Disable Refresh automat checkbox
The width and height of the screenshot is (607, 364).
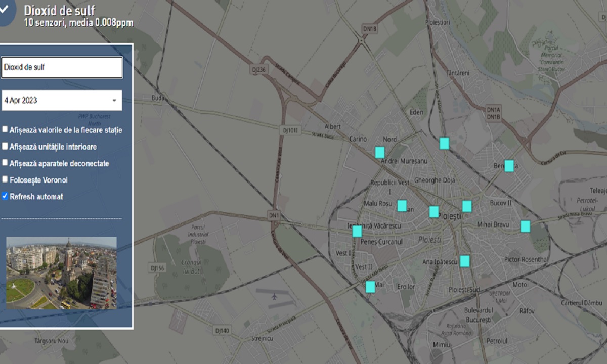tap(5, 196)
